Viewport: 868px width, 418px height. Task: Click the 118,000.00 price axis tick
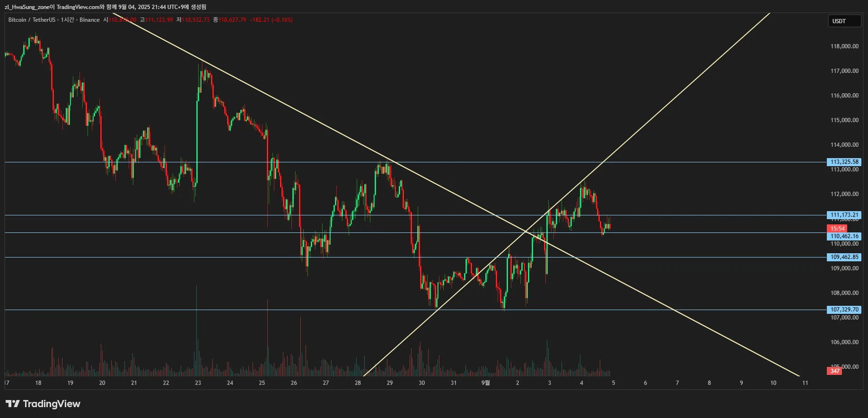(x=844, y=46)
